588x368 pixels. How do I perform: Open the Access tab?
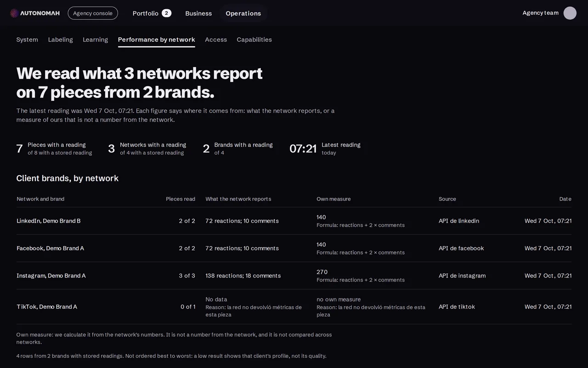point(216,40)
